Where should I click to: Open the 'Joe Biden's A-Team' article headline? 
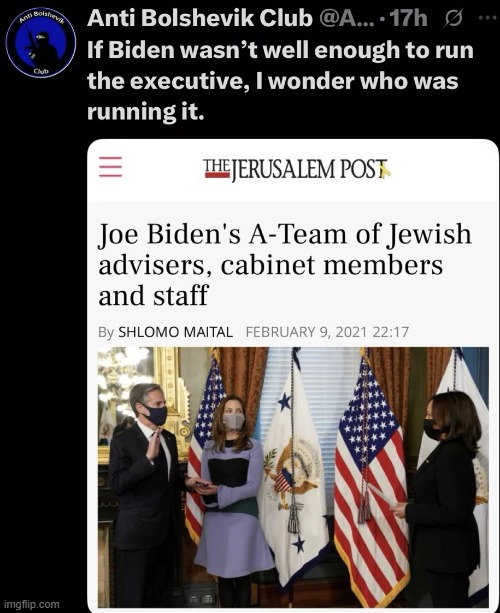[x=285, y=265]
